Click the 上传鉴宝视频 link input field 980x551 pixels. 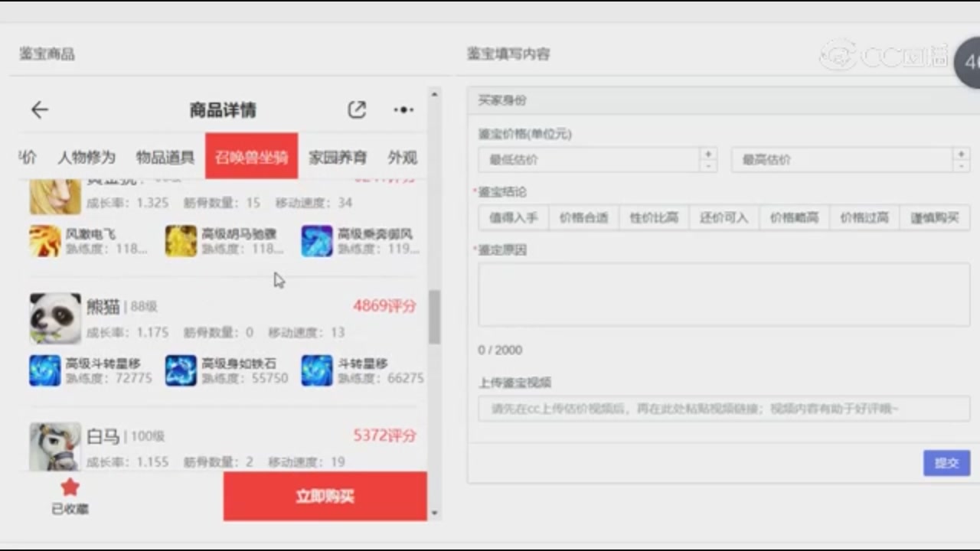[724, 409]
